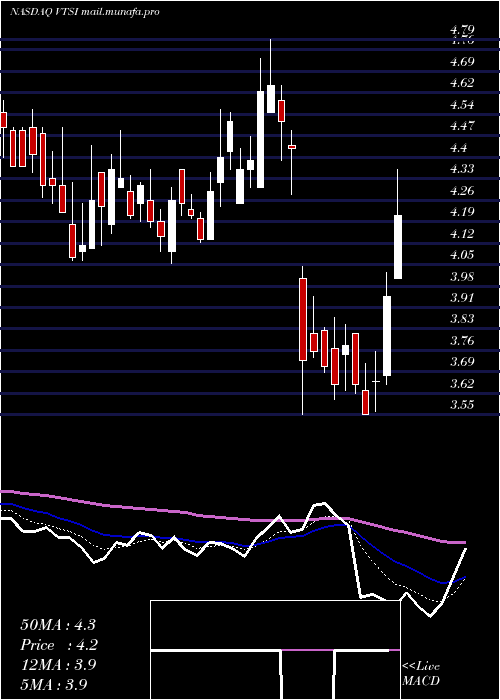This screenshot has height=700, width=500.
Task: Click the 4.47 price axis label
Action: click(462, 126)
